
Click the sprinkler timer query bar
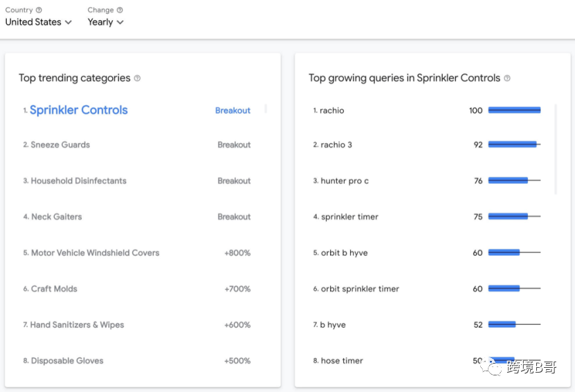coord(514,217)
